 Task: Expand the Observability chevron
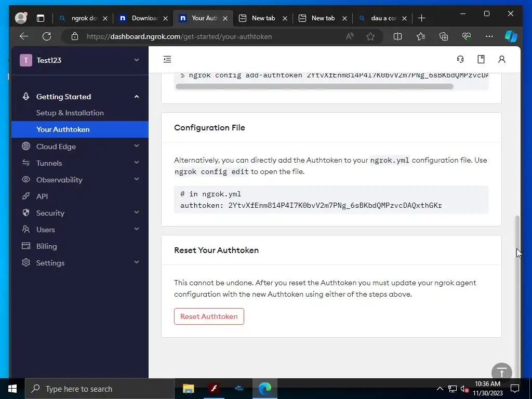click(137, 179)
